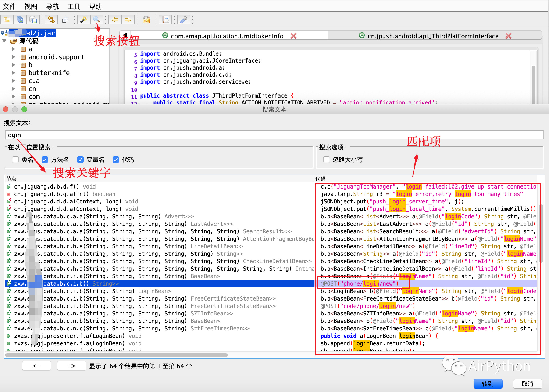The image size is (549, 392).
Task: Toggle the 忽略大小写 checkbox
Action: (x=326, y=160)
